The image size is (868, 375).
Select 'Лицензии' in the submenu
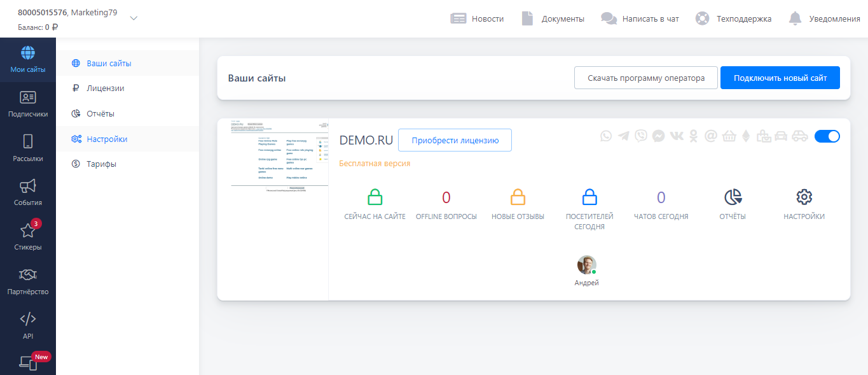coord(106,88)
